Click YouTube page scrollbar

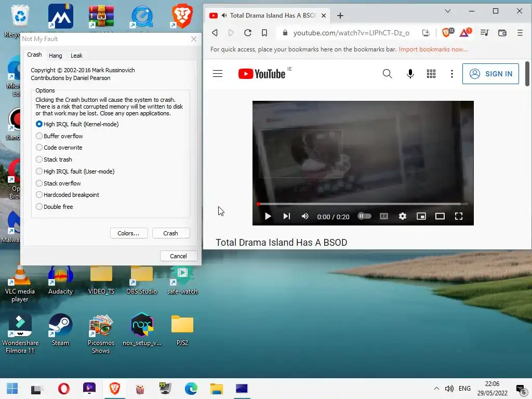click(x=527, y=74)
